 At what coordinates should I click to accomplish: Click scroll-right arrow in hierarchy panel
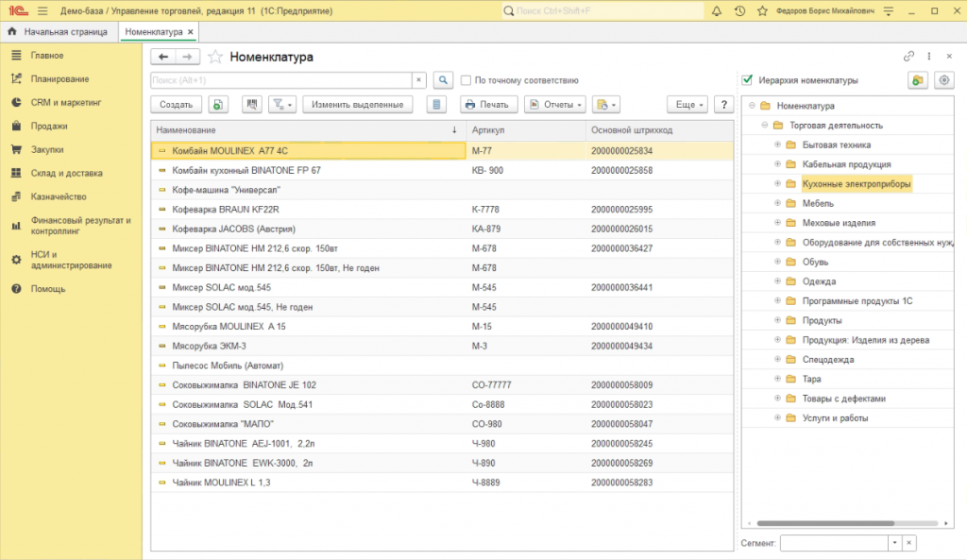point(946,523)
